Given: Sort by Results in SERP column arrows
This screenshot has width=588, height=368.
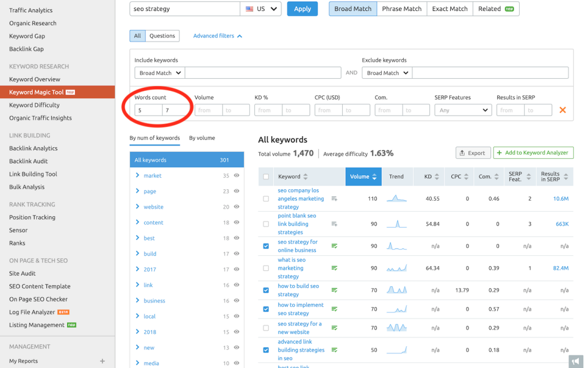Looking at the screenshot, I should [566, 177].
